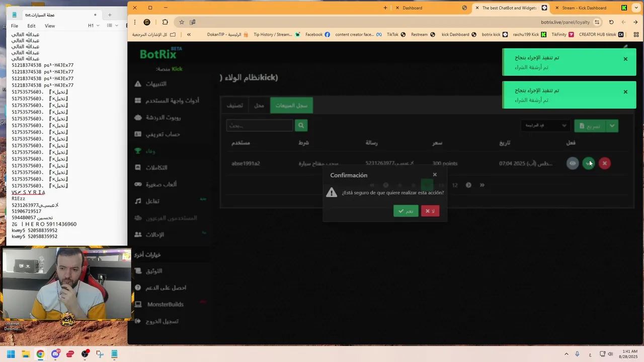This screenshot has height=362, width=644.
Task: Open the Edit menu in Notepad
Action: 31,26
